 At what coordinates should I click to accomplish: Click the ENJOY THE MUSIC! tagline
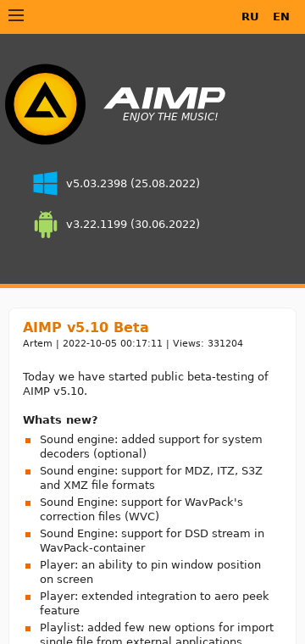[x=170, y=117]
